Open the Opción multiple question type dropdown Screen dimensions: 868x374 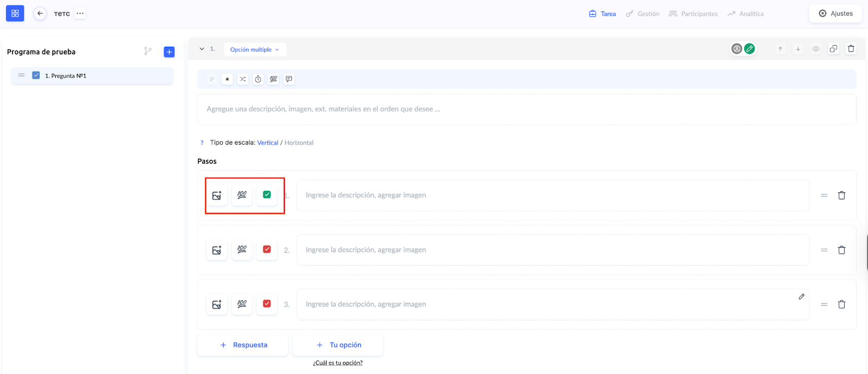coord(254,49)
